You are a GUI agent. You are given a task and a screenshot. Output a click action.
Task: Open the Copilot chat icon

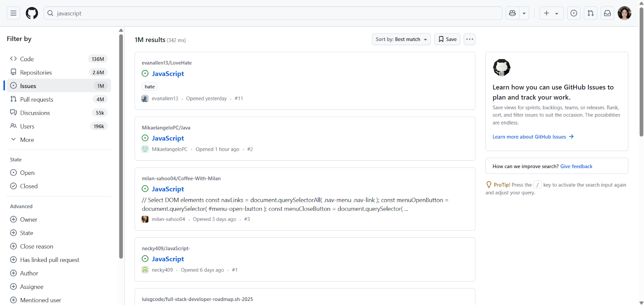click(x=512, y=13)
